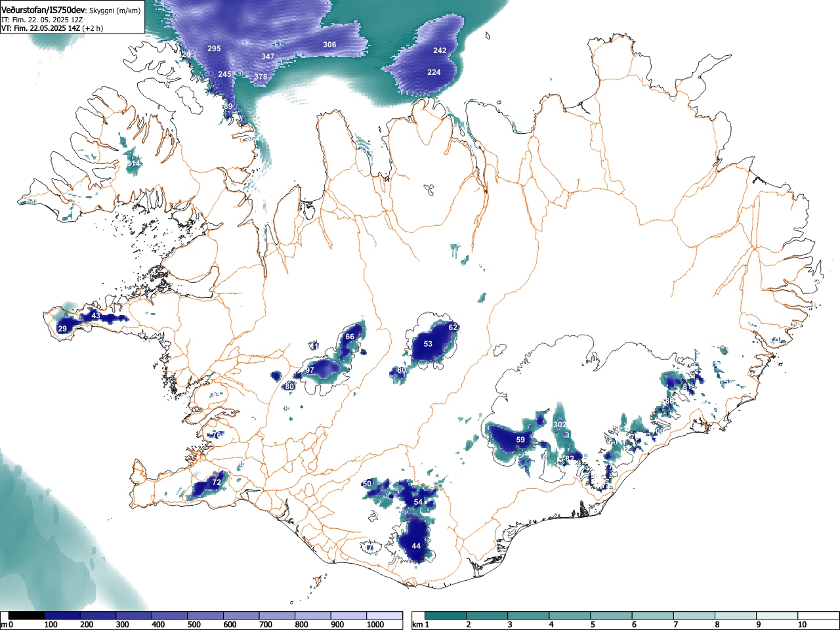This screenshot has height=630, width=840.
Task: Select the IT: Fim. 22. 05. 2025 12Z line
Action: [x=42, y=20]
